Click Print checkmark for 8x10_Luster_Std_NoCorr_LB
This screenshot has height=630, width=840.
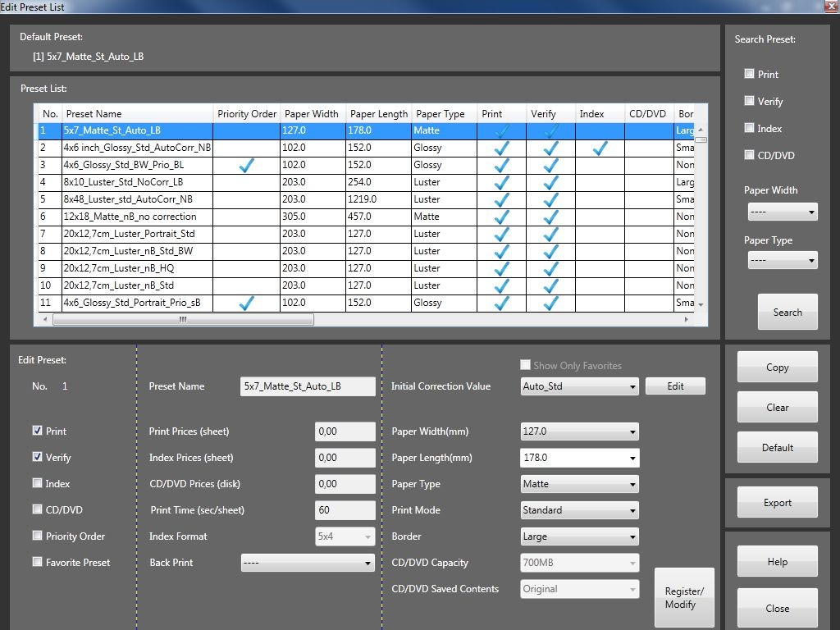(501, 182)
